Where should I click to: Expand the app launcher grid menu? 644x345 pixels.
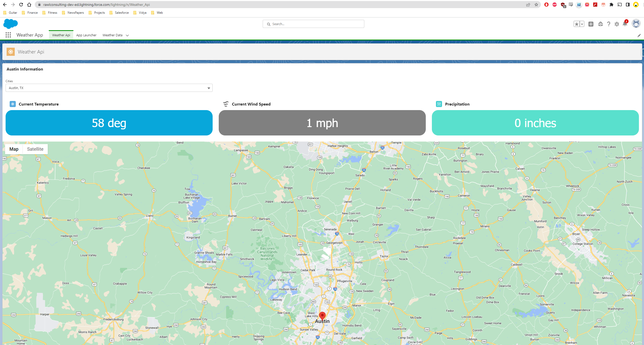pos(9,35)
